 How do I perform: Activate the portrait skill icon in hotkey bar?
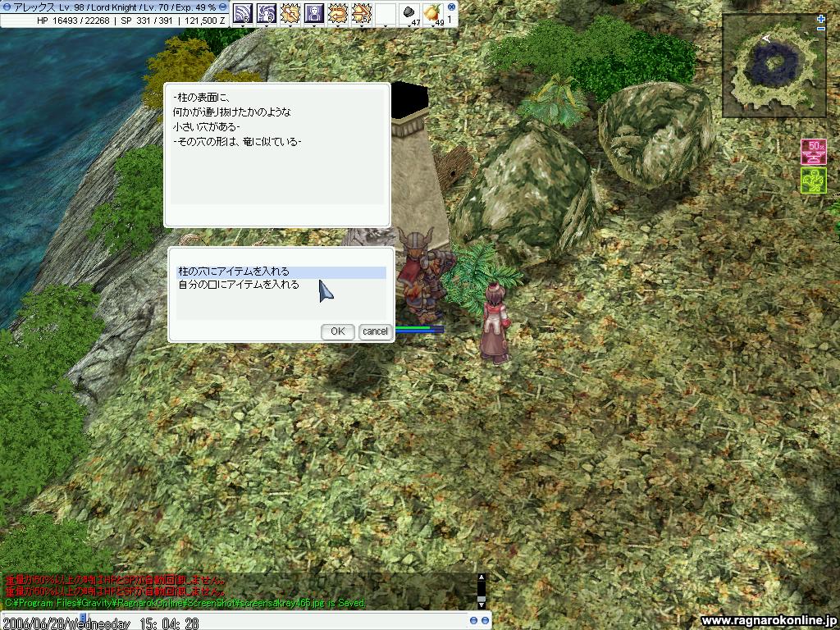[x=313, y=12]
